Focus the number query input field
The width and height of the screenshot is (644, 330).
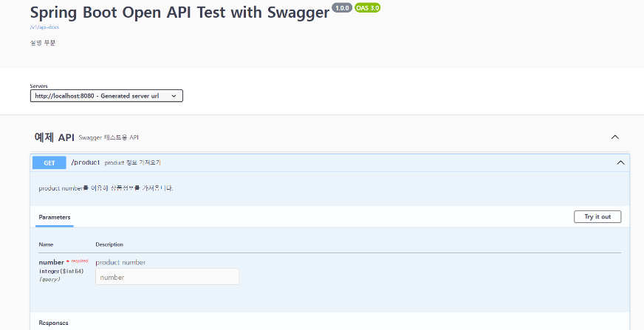pyautogui.click(x=167, y=277)
